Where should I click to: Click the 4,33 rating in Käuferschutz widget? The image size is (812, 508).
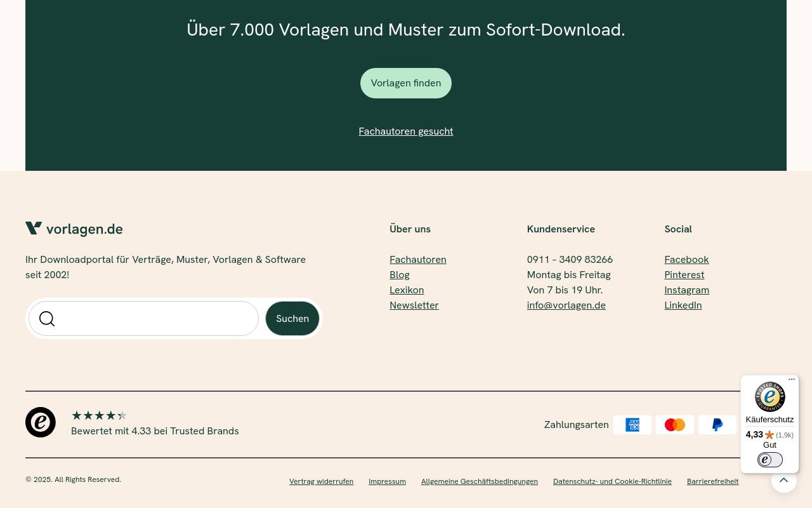pos(754,435)
